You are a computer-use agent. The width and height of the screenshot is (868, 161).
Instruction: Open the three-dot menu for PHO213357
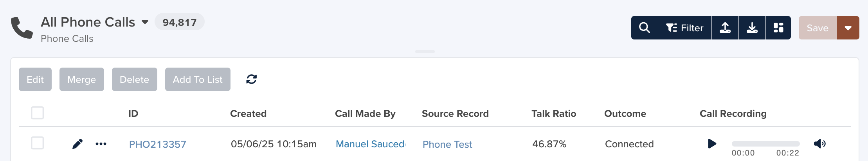101,144
